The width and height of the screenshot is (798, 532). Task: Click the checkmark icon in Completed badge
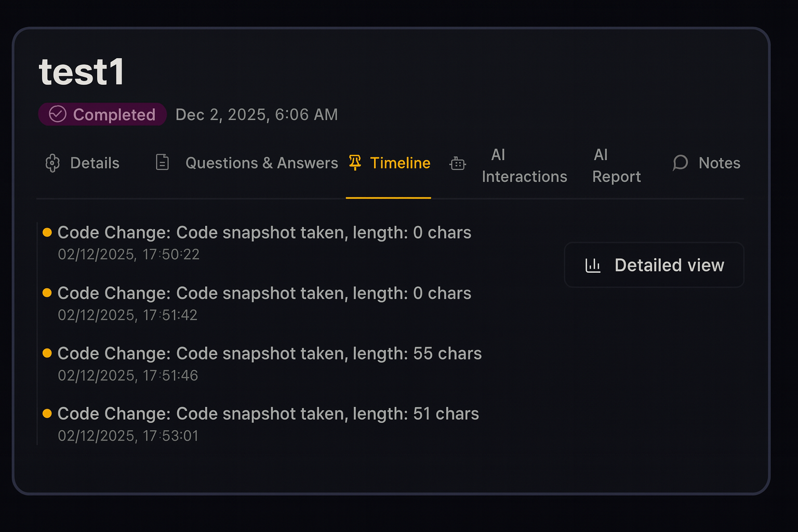click(58, 114)
